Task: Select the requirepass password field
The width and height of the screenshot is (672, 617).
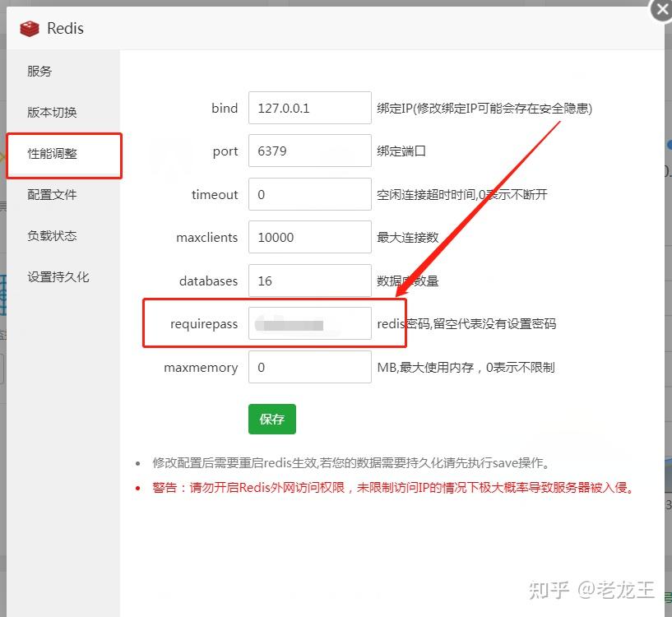Action: 309,323
